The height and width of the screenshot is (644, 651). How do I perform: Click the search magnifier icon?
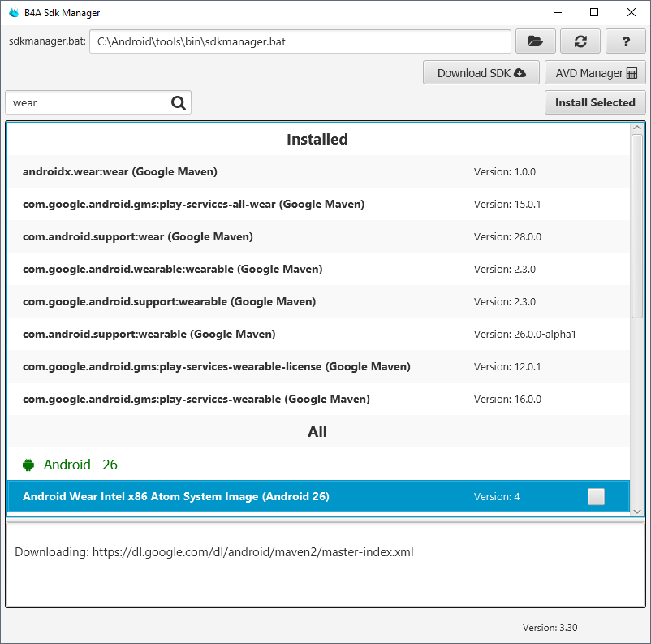click(179, 102)
